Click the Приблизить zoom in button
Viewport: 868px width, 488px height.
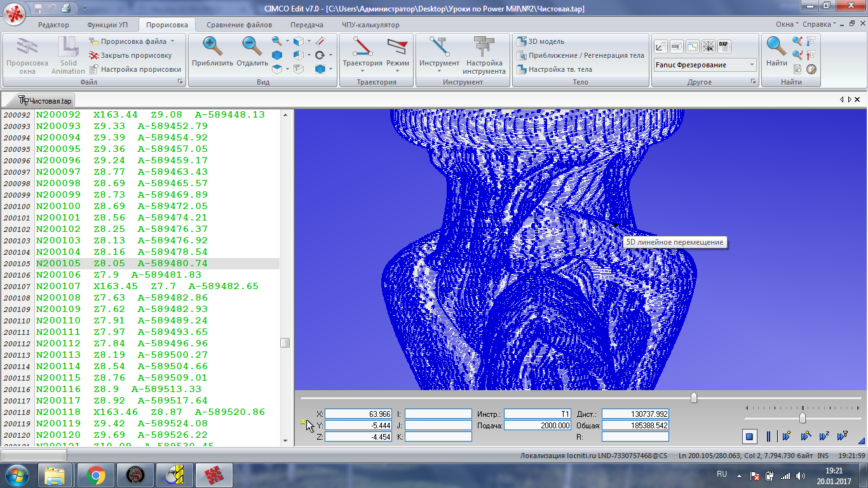coord(212,52)
